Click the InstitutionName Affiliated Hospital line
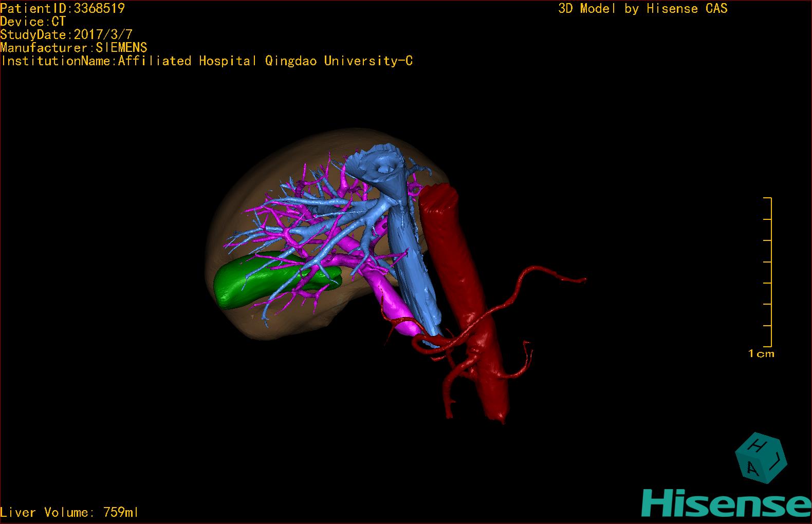812x524 pixels. 207,61
